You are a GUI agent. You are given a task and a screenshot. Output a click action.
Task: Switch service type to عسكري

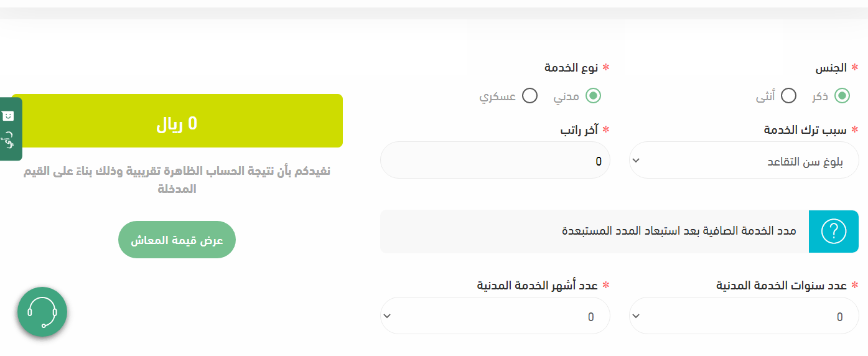click(530, 96)
